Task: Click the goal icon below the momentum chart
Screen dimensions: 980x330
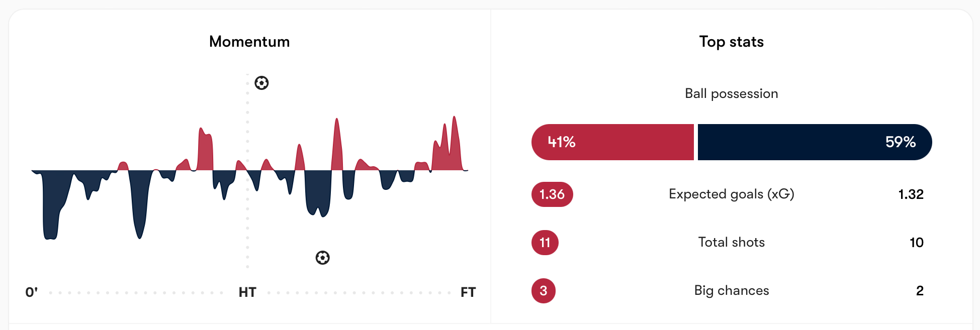Action: click(322, 258)
